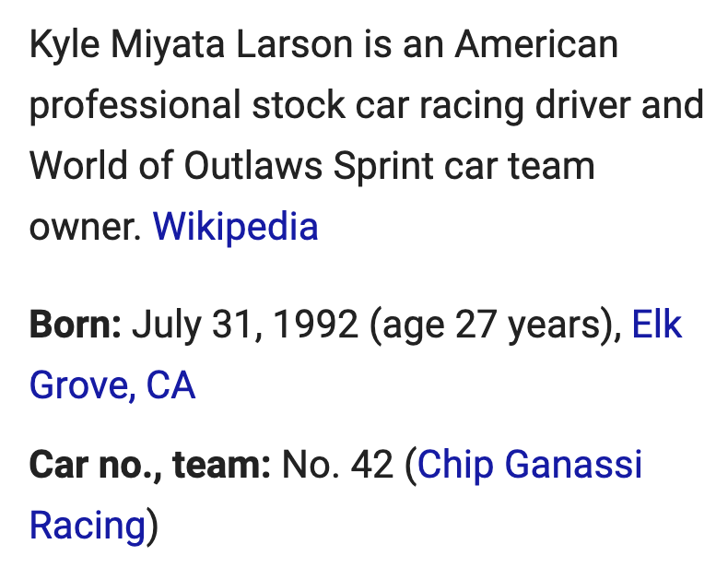The width and height of the screenshot is (728, 568).
Task: Open the Wikipedia source link
Action: click(235, 227)
